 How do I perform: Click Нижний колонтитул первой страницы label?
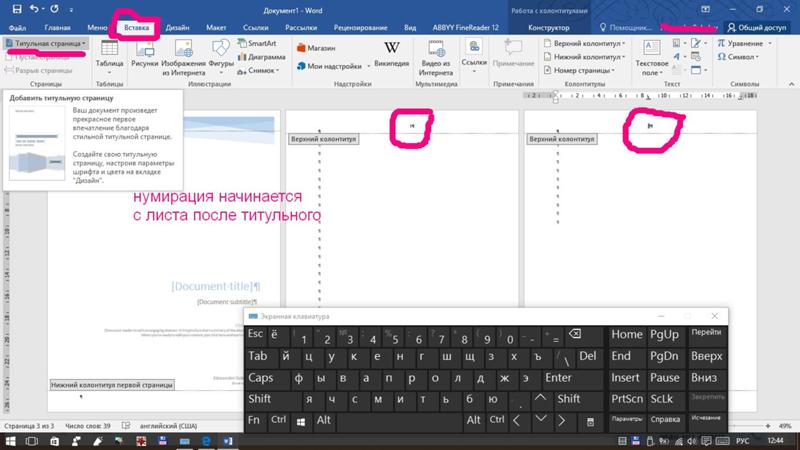click(x=112, y=385)
